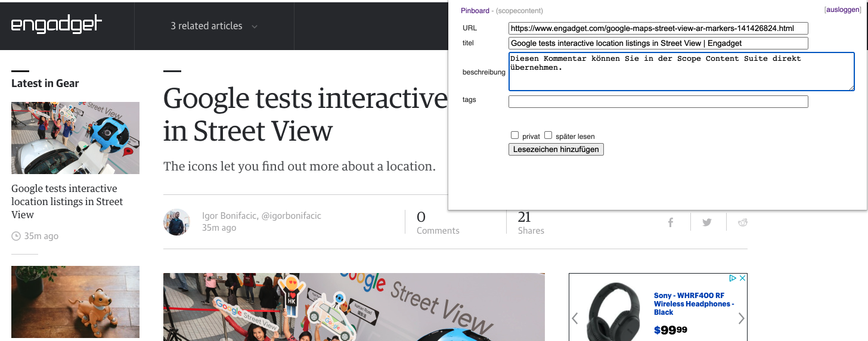
Task: Close the headphones ad with X icon
Action: coord(743,278)
